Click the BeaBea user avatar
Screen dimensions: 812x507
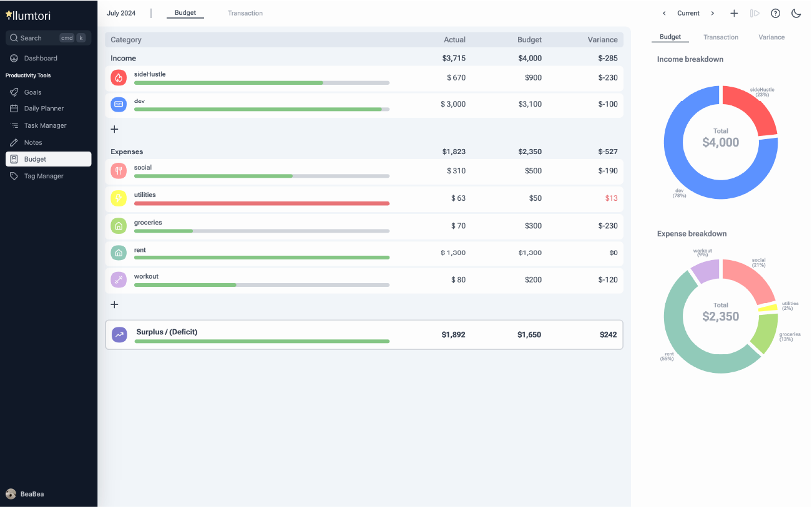click(11, 494)
